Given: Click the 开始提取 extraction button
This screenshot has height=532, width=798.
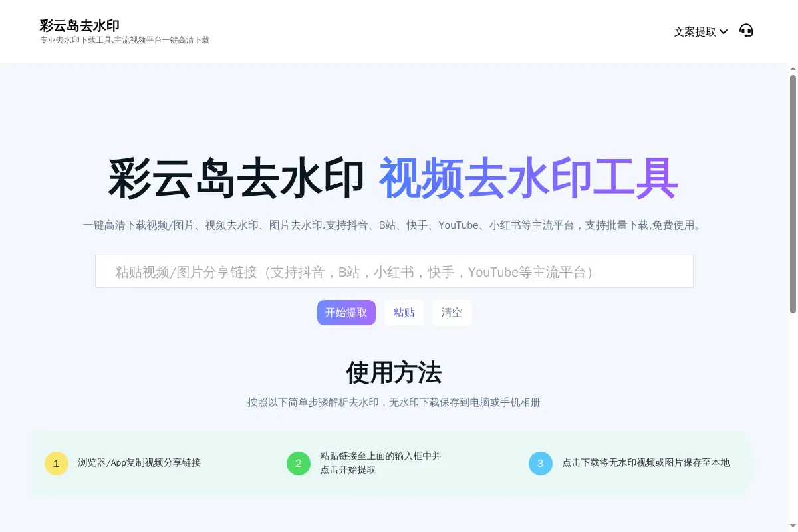Looking at the screenshot, I should pyautogui.click(x=346, y=313).
